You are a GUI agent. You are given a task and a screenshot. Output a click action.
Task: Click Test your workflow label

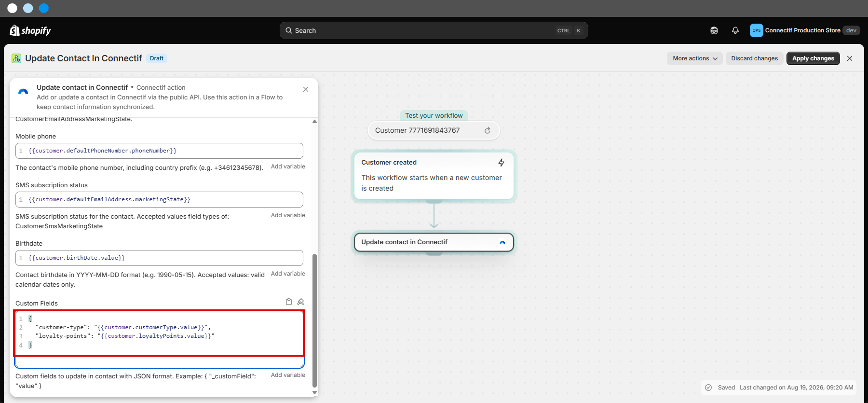pos(434,115)
